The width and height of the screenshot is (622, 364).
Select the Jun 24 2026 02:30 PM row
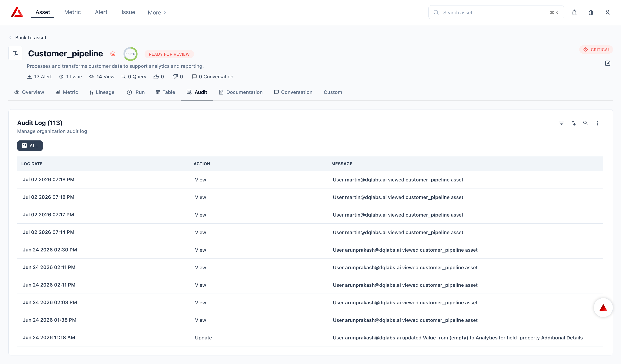(310, 250)
